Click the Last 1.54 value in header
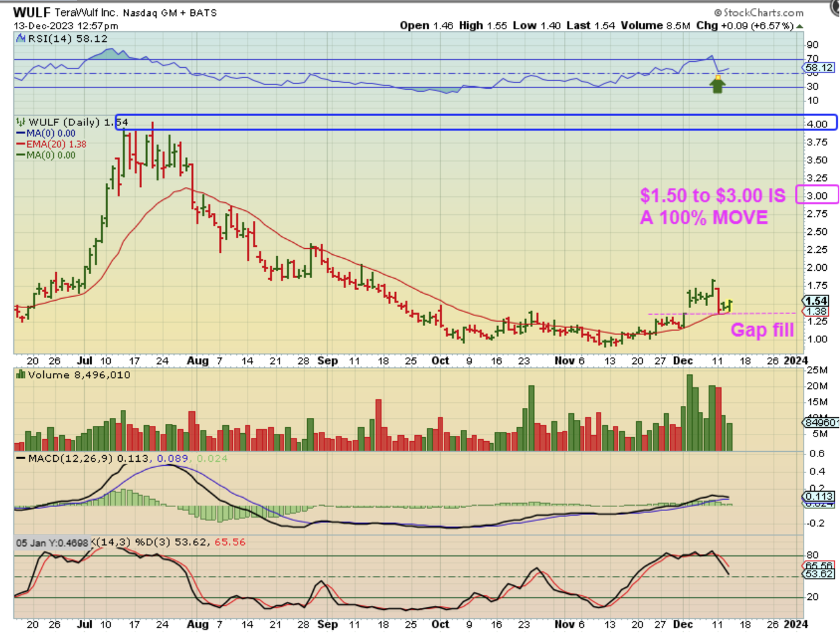840x633 pixels. pos(591,25)
